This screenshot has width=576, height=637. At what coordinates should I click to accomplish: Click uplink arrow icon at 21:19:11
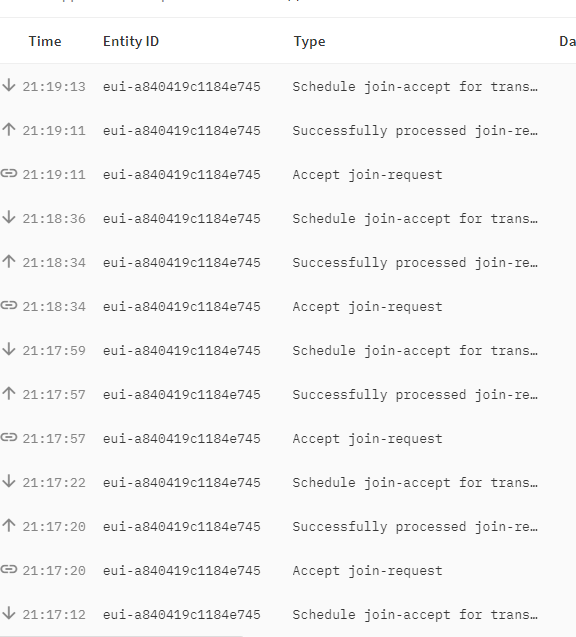(9, 129)
